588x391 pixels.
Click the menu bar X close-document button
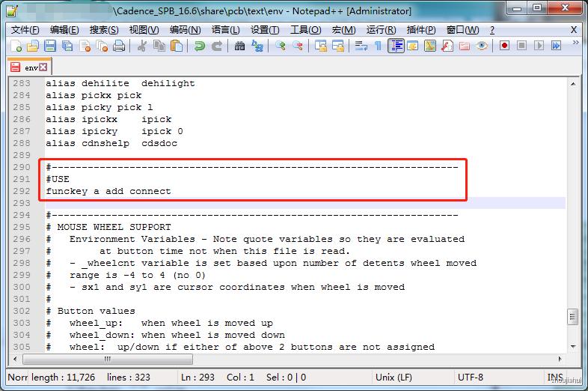click(574, 30)
